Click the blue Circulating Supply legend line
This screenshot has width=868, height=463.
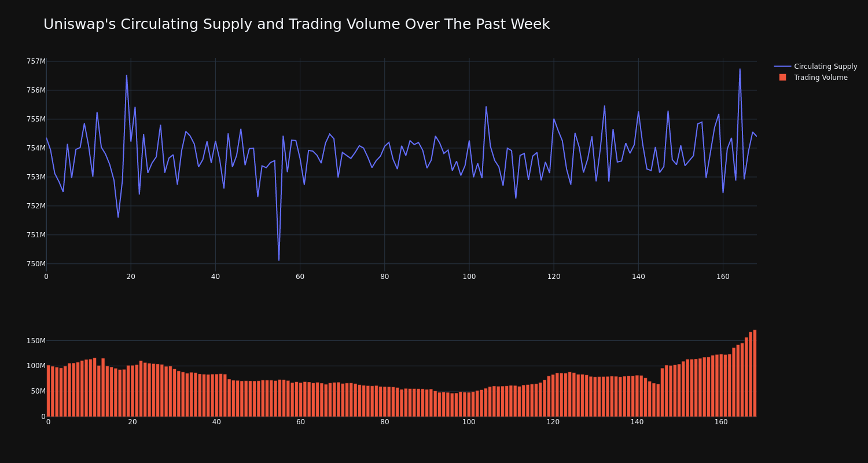pyautogui.click(x=782, y=67)
